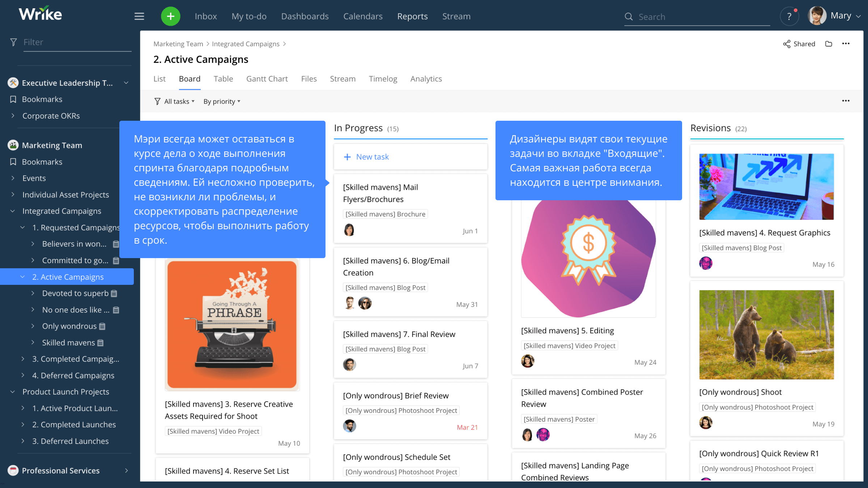
Task: Click the Wrike logo
Action: coord(40,14)
